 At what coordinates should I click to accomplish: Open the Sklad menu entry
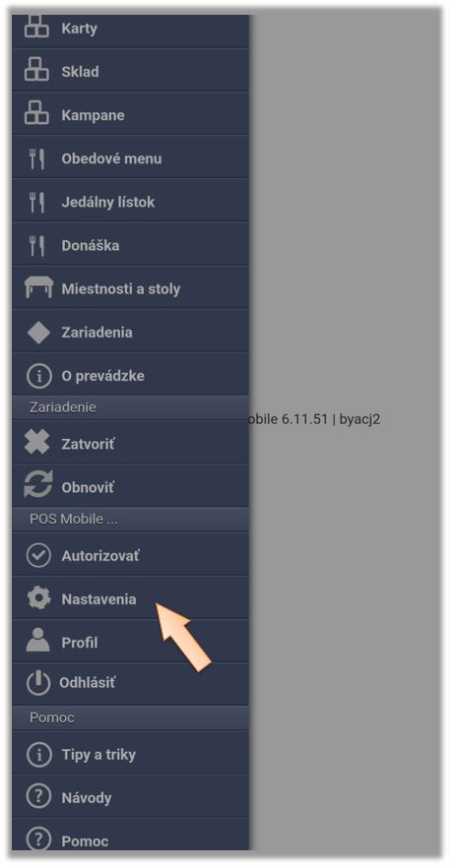[x=130, y=72]
